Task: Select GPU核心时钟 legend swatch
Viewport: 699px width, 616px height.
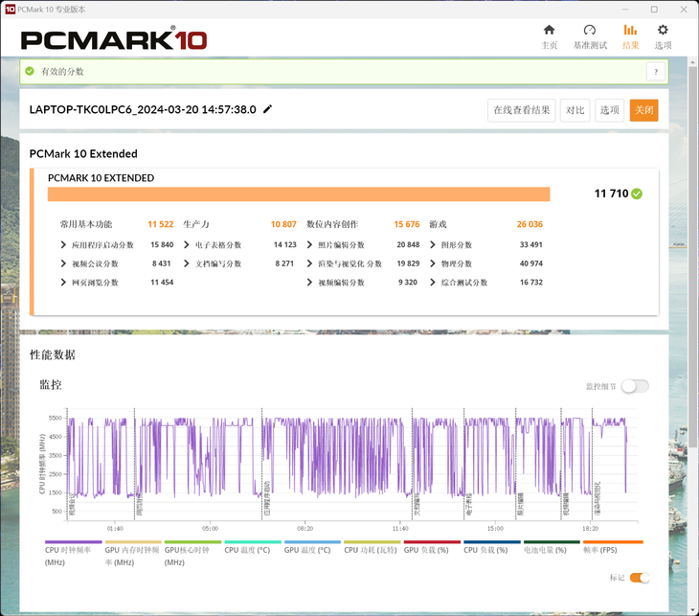Action: [192, 542]
